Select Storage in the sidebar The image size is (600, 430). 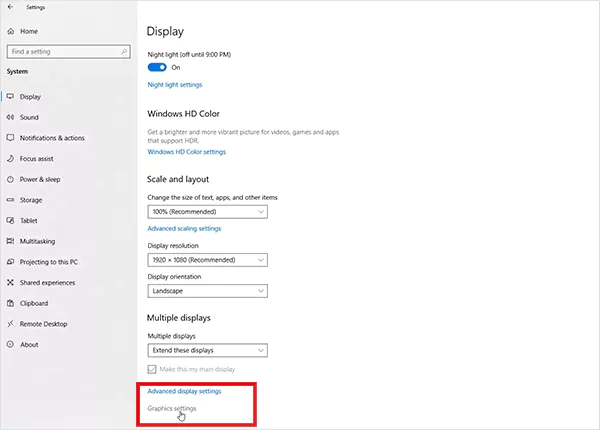click(31, 200)
